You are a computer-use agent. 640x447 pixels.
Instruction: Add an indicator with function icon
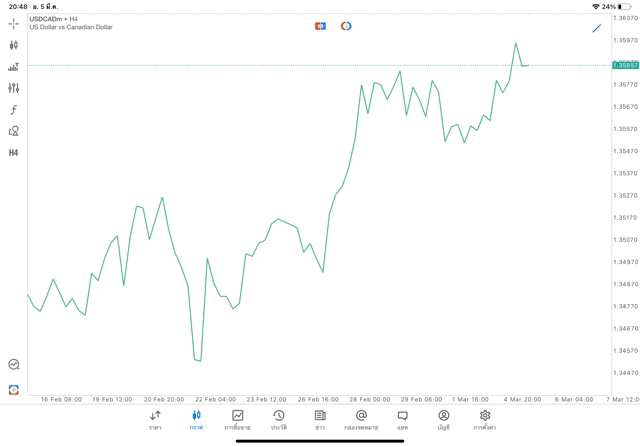point(13,110)
